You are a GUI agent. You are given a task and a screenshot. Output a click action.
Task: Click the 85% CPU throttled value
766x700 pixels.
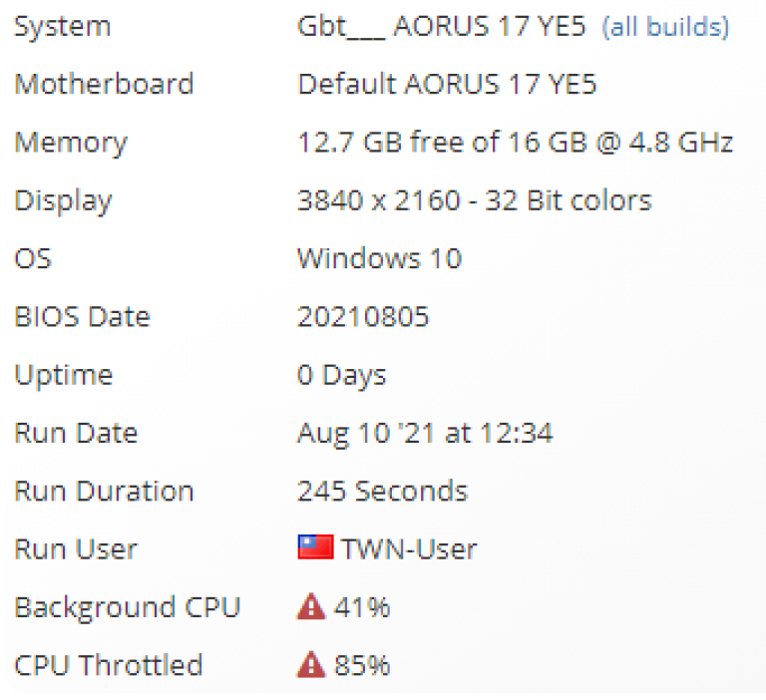pyautogui.click(x=361, y=665)
